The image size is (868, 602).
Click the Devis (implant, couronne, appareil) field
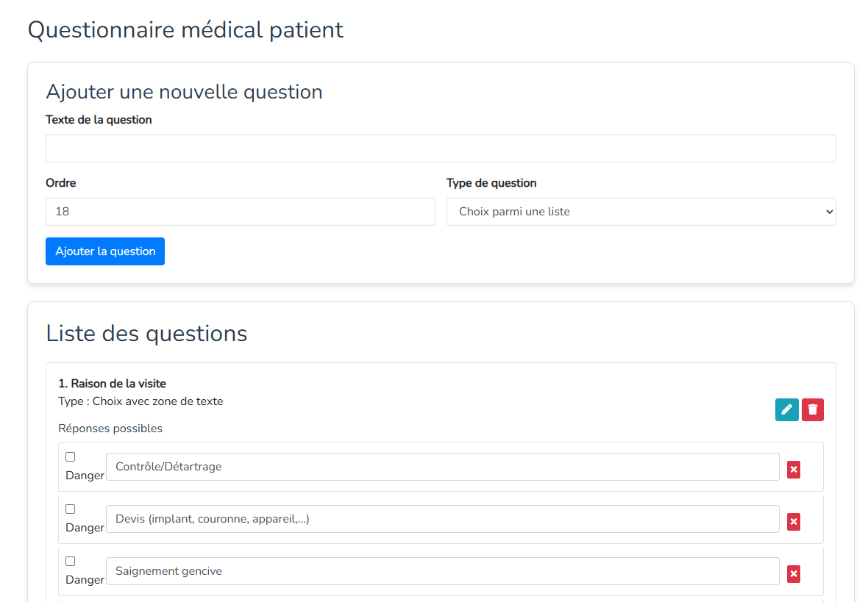[x=442, y=519]
